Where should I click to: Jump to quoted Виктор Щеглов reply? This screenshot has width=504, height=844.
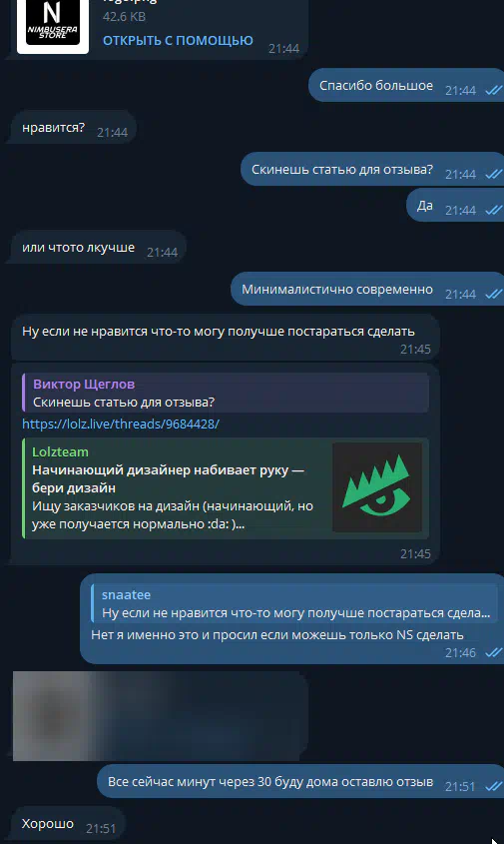click(x=226, y=393)
